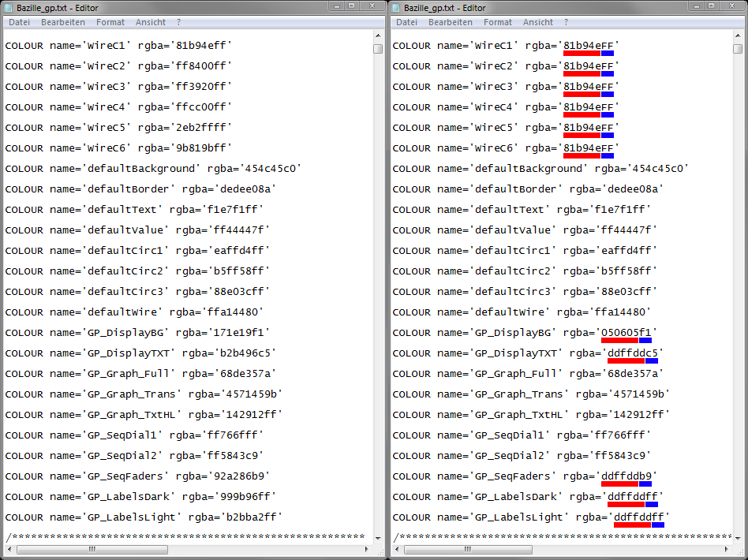Screen dimensions: 748x560
Task: Click the defaultCirc2 line in the right window
Action: (525, 271)
